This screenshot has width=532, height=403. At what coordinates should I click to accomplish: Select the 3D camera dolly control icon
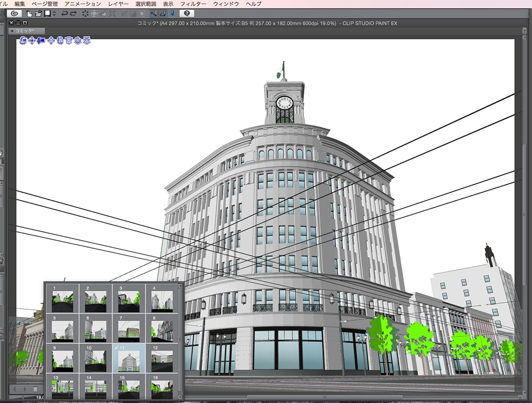[x=41, y=41]
